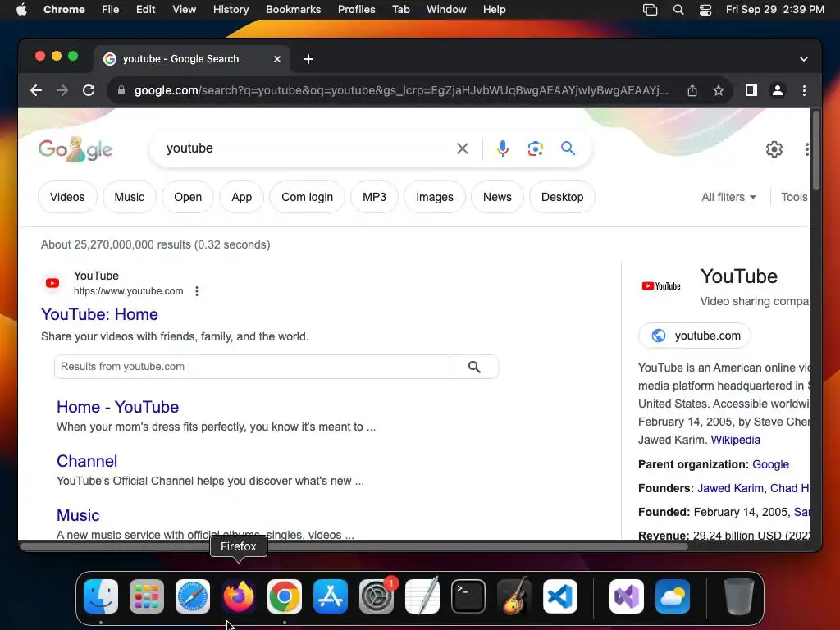Open the Edit menu

[x=145, y=10]
